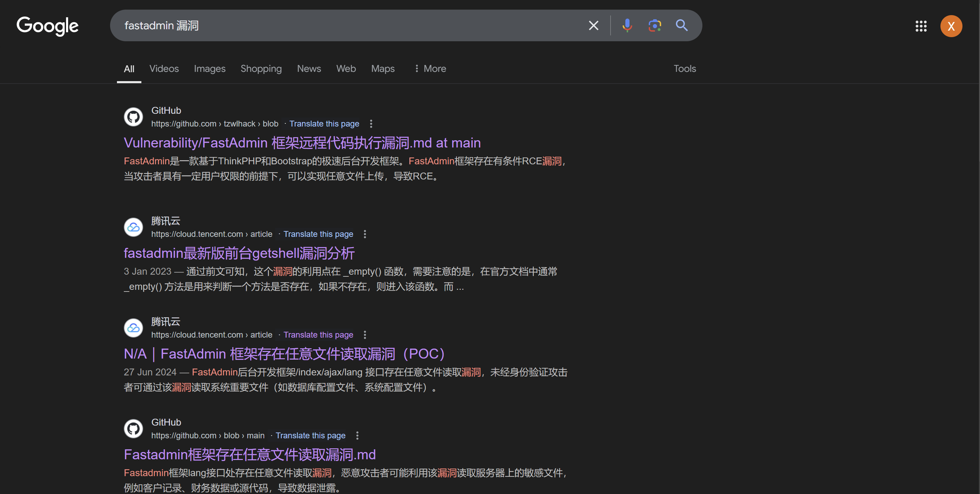Viewport: 980px width, 494px height.
Task: Click URL of getshell cloud.tencent.com result
Action: click(x=212, y=234)
